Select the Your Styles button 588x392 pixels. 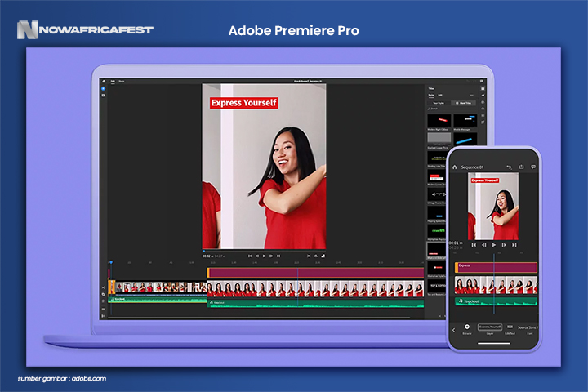pyautogui.click(x=439, y=103)
